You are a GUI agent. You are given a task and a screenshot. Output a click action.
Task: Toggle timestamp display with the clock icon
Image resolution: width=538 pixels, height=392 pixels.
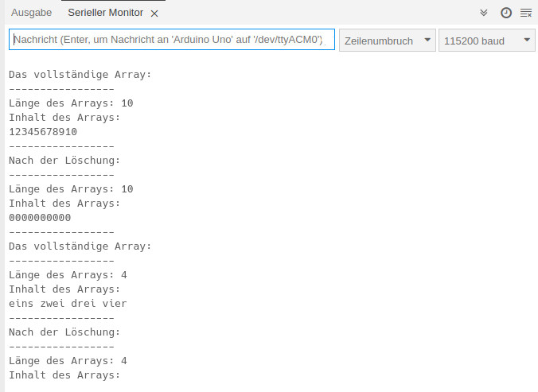505,13
